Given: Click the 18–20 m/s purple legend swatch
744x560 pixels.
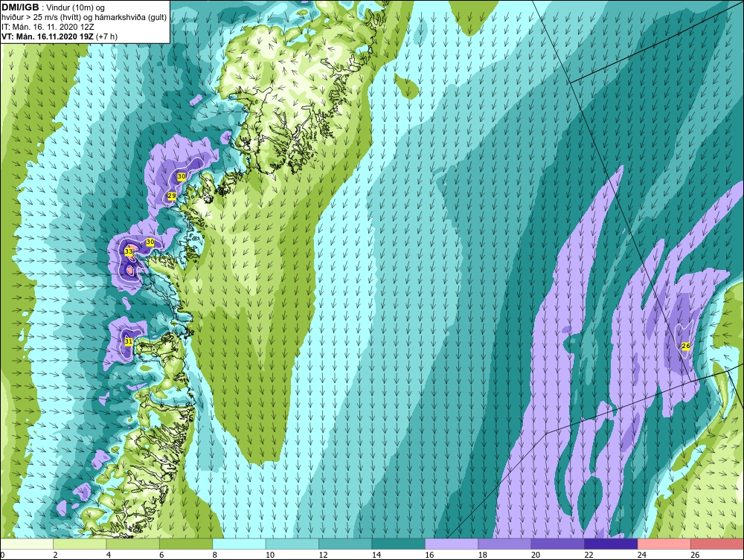Looking at the screenshot, I should coord(505,544).
